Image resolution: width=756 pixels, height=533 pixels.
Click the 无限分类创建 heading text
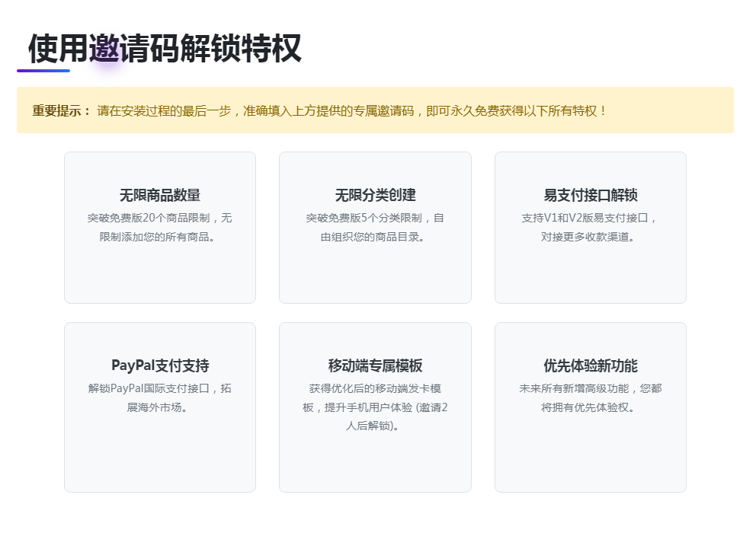click(375, 195)
